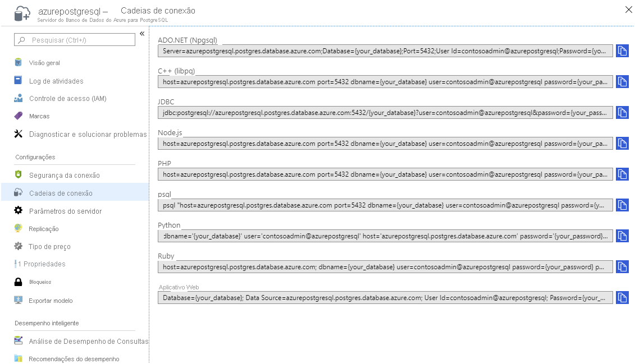Click the Segurança da conexão shield icon

click(x=18, y=174)
